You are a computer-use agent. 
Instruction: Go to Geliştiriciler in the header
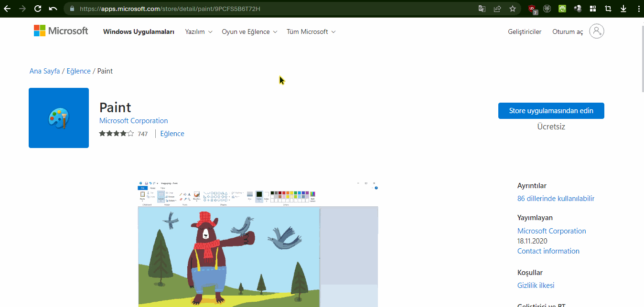525,32
